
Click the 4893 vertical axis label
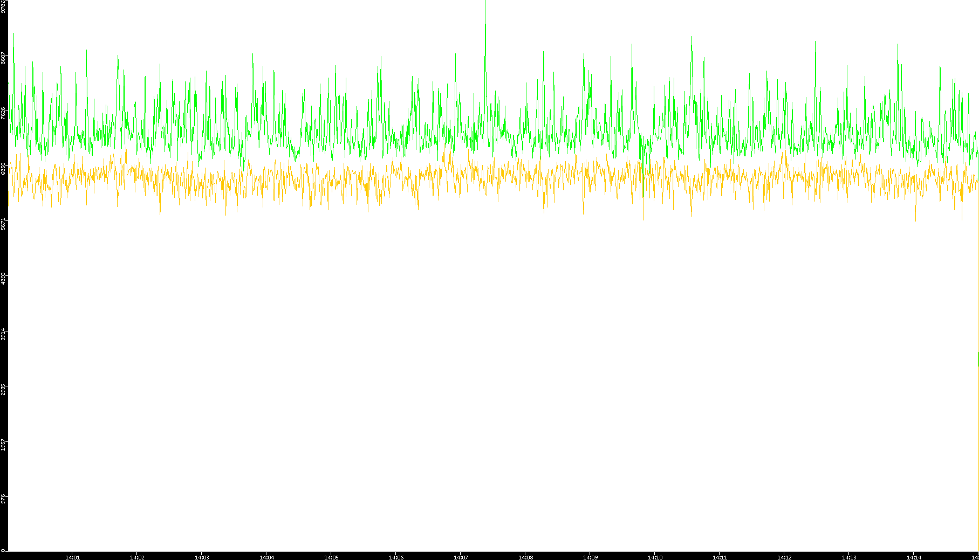(3, 278)
